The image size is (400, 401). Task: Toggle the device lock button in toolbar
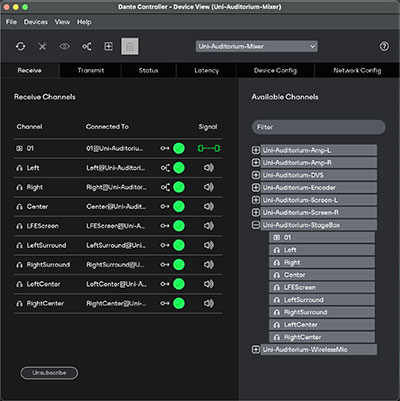(130, 46)
